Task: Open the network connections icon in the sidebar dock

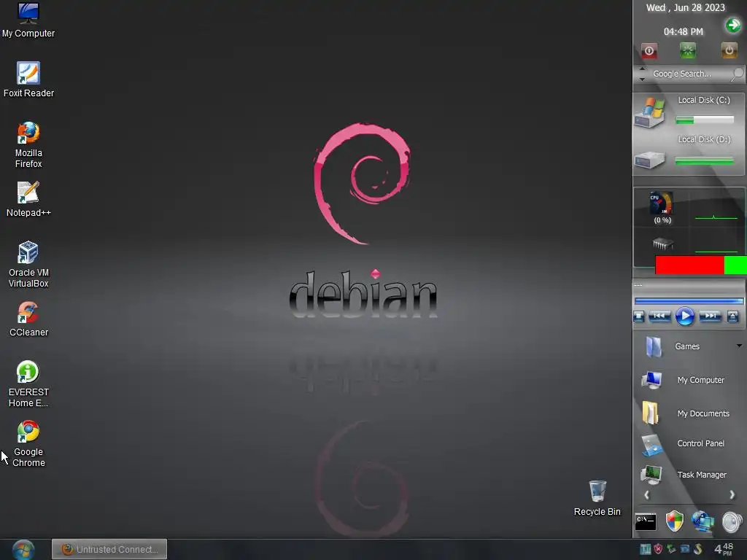Action: pyautogui.click(x=703, y=521)
